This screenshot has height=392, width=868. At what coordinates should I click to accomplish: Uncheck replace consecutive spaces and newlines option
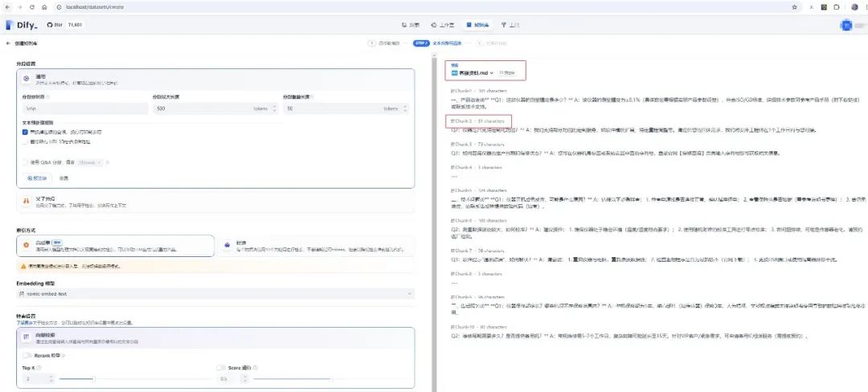click(x=25, y=133)
